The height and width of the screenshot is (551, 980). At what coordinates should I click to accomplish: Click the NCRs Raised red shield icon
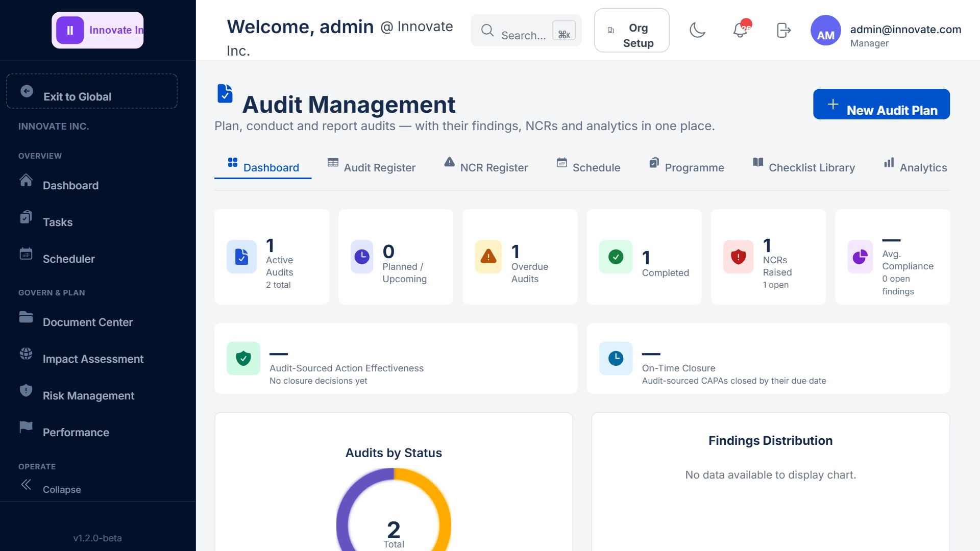point(738,257)
